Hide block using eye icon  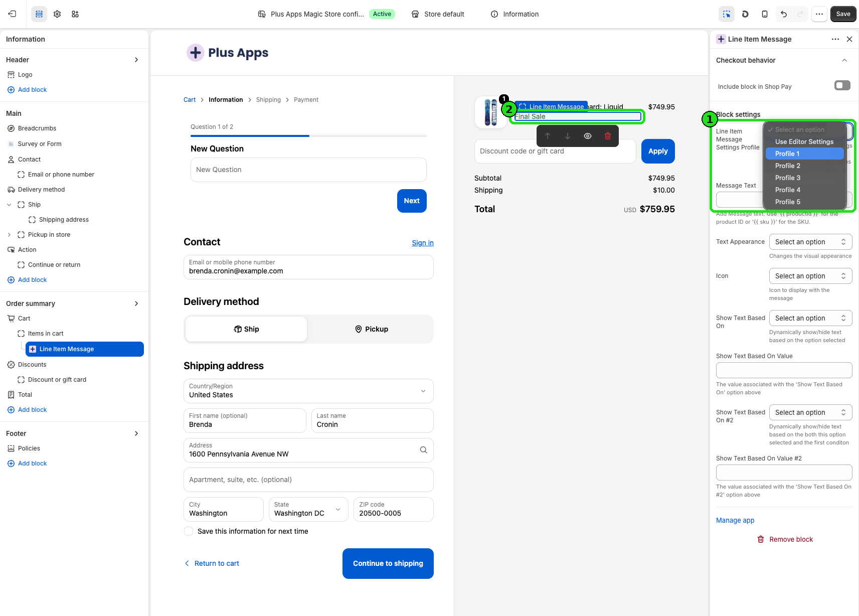pyautogui.click(x=588, y=136)
